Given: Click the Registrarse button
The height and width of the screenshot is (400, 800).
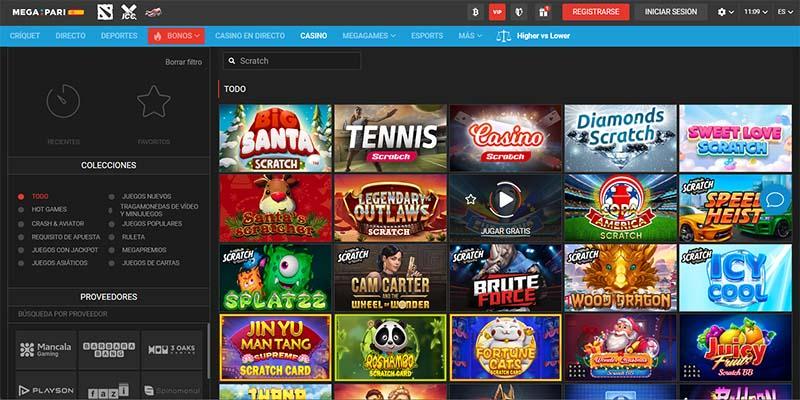Looking at the screenshot, I should click(x=595, y=12).
